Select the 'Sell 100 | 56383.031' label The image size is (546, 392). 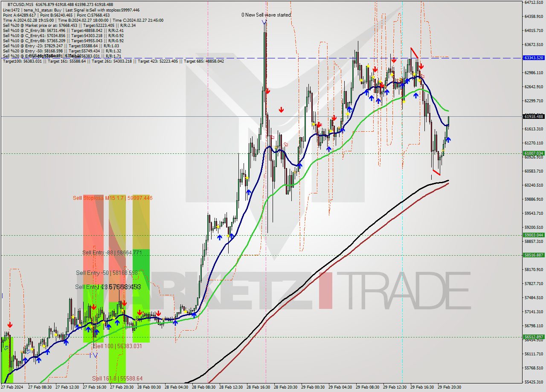pyautogui.click(x=117, y=346)
